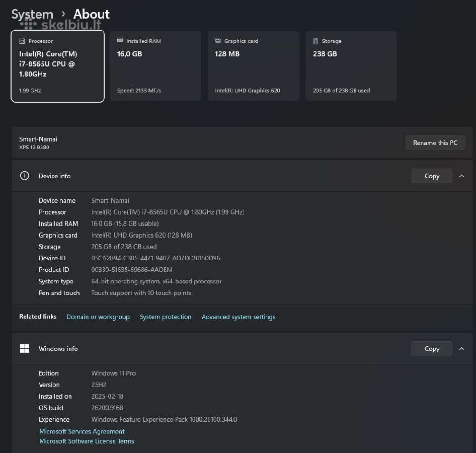476x453 pixels.
Task: Click Processor value i7-8565U in Device info
Action: point(168,212)
